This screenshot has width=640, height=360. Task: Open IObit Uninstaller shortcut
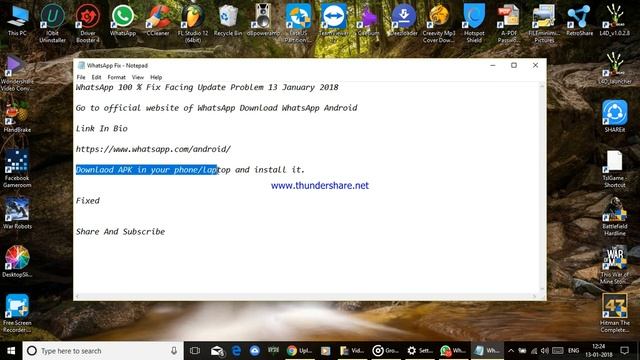(53, 22)
